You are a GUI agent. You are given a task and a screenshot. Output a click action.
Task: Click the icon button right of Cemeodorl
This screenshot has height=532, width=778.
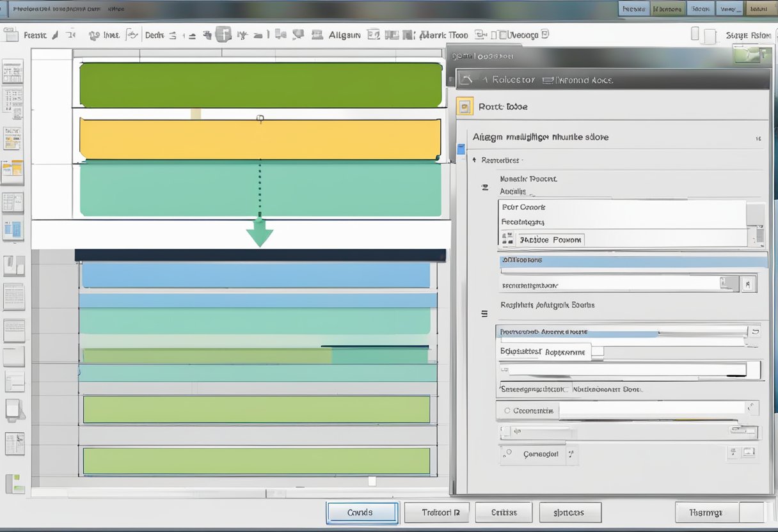click(x=571, y=454)
